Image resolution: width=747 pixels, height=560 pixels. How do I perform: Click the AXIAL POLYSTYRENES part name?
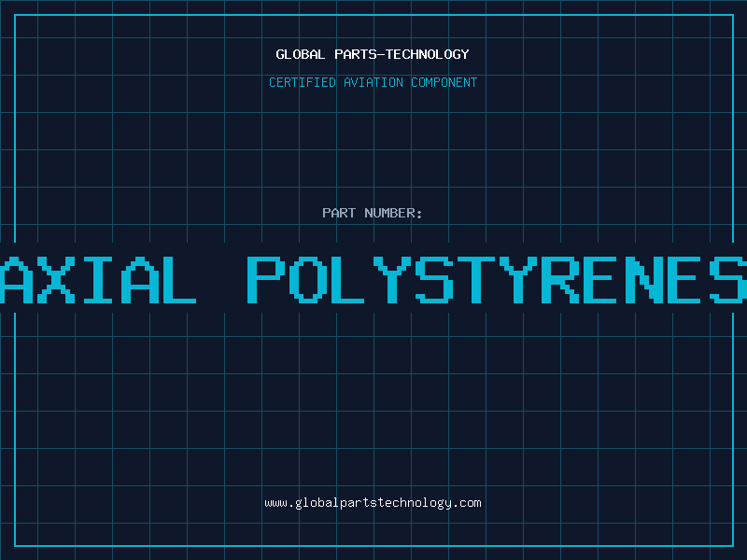(x=373, y=280)
